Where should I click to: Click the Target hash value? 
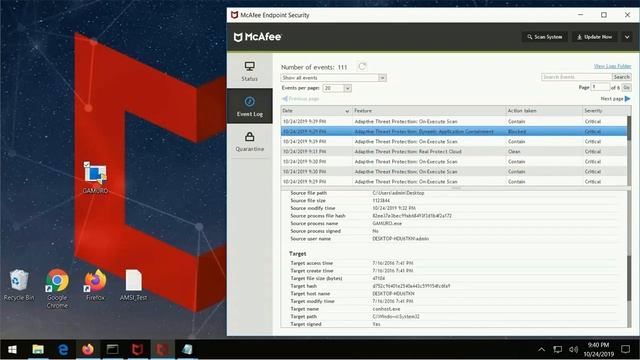(x=411, y=286)
